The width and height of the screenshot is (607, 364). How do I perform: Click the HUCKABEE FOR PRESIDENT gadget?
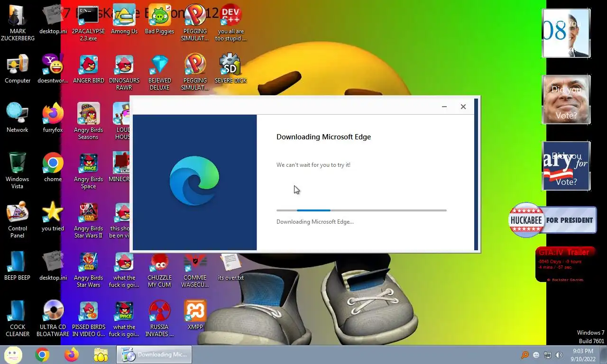[x=552, y=220]
